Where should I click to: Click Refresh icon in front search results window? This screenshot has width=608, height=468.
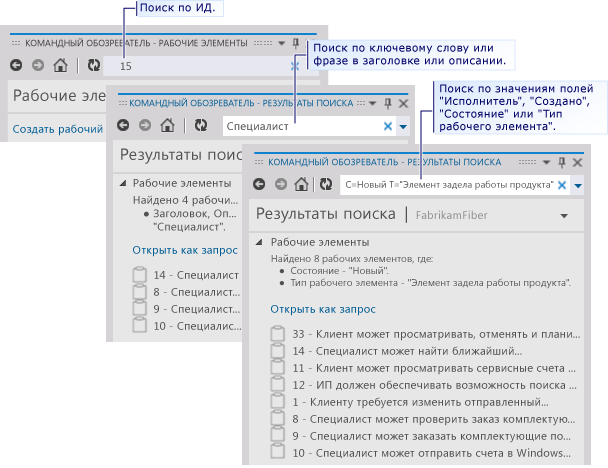pos(326,184)
